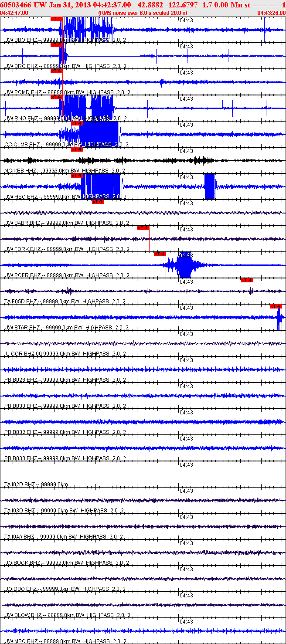The width and height of the screenshot is (286, 644).
Task: Click the red pick flag on KEB trace
Action: coord(77,149)
